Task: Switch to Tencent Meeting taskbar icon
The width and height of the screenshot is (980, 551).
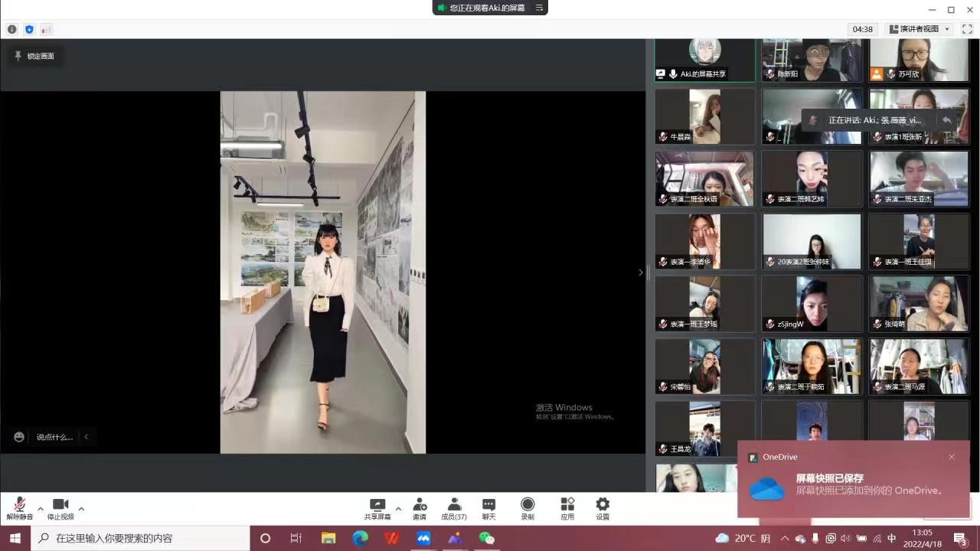Action: click(423, 538)
